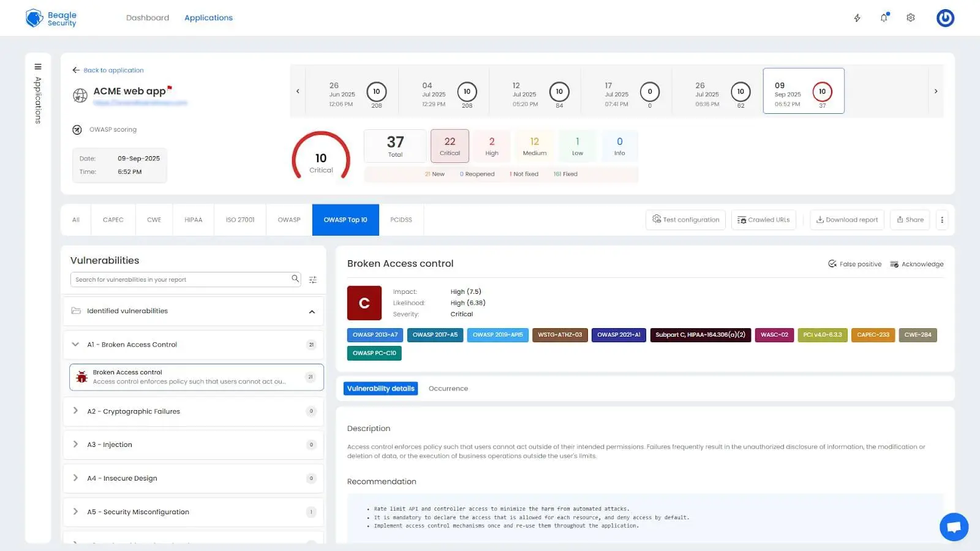Screen dimensions: 980x551
Task: Open the three-dot more options menu
Action: click(942, 220)
